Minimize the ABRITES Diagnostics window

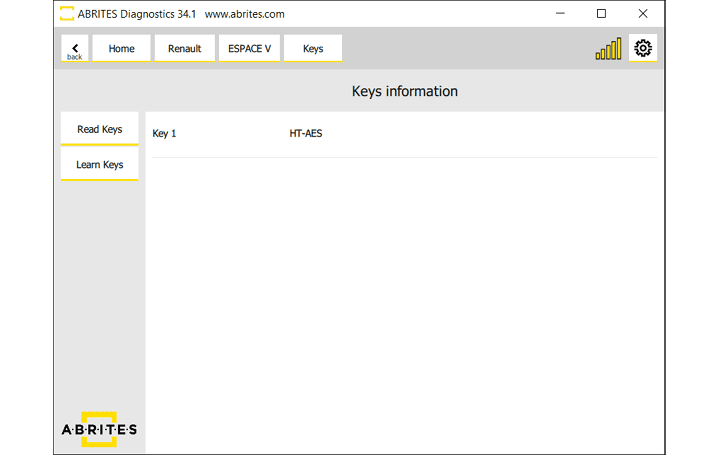coord(556,14)
